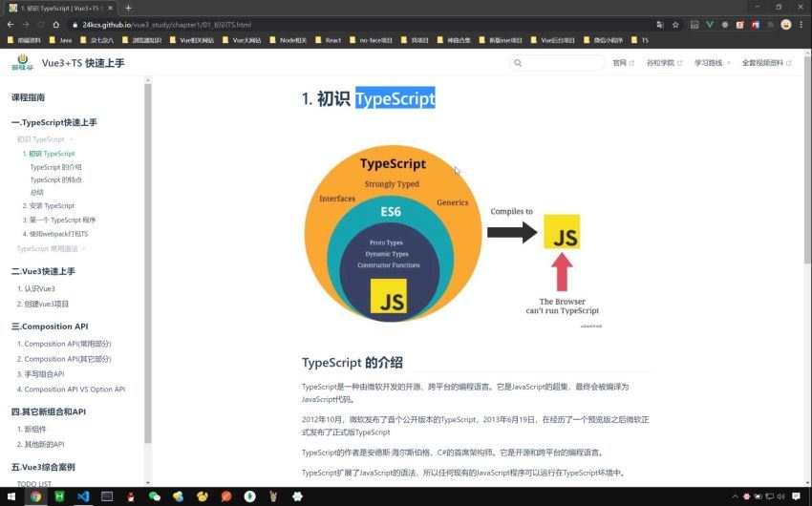
Task: Jump to 总结 in the sidebar
Action: pyautogui.click(x=36, y=192)
